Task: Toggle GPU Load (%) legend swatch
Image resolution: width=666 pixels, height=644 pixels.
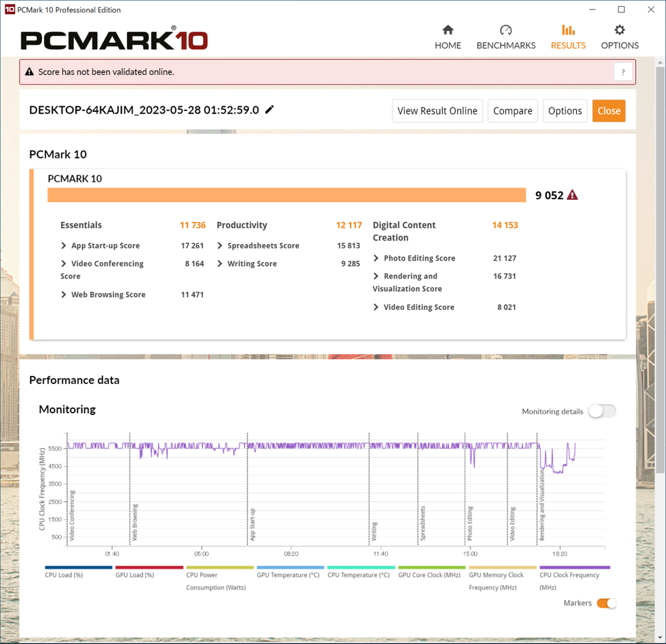Action: tap(149, 567)
